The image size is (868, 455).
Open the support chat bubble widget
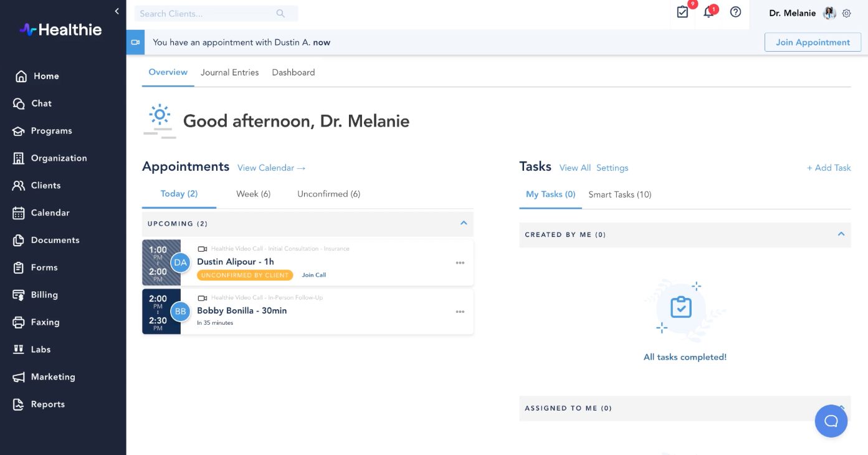[x=831, y=421]
